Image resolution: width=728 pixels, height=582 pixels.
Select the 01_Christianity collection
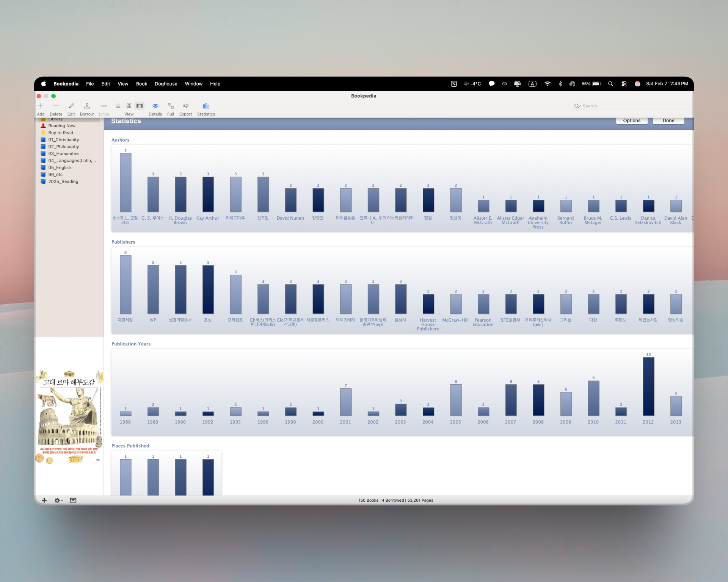click(x=63, y=140)
